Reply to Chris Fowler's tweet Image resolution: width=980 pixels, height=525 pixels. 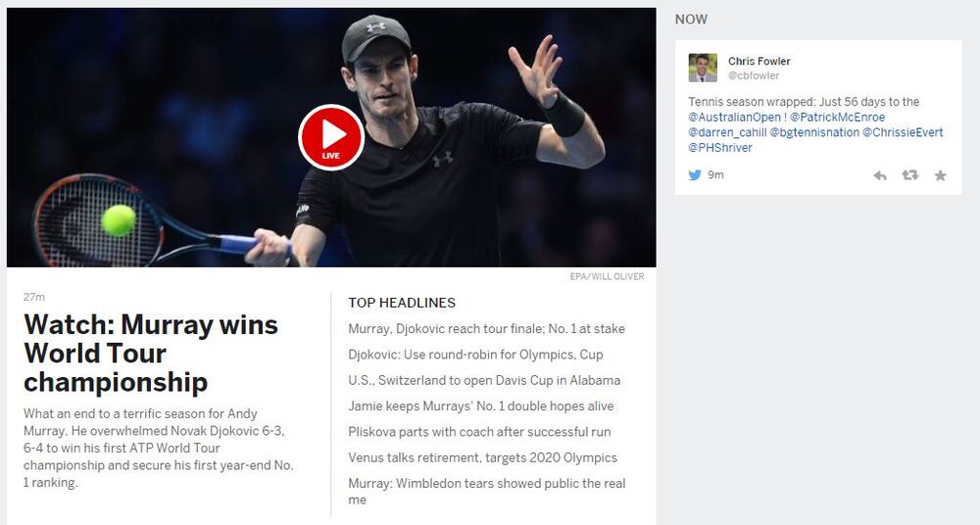coord(880,175)
